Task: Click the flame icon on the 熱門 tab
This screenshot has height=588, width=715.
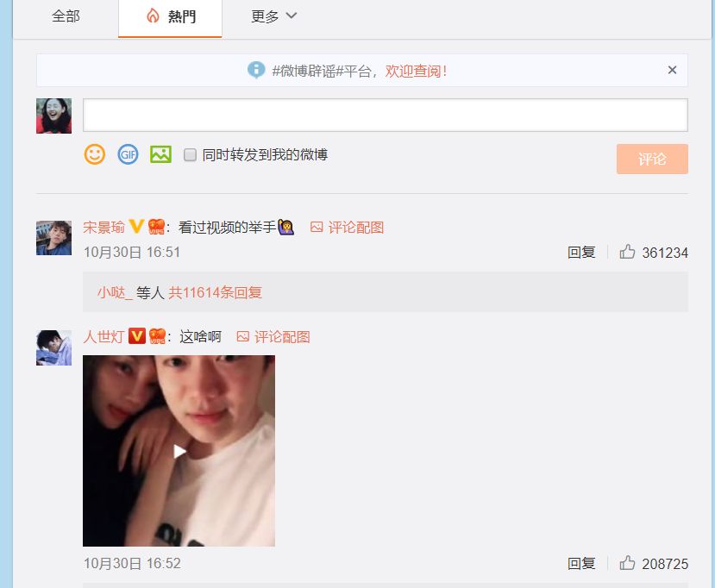Action: tap(153, 16)
